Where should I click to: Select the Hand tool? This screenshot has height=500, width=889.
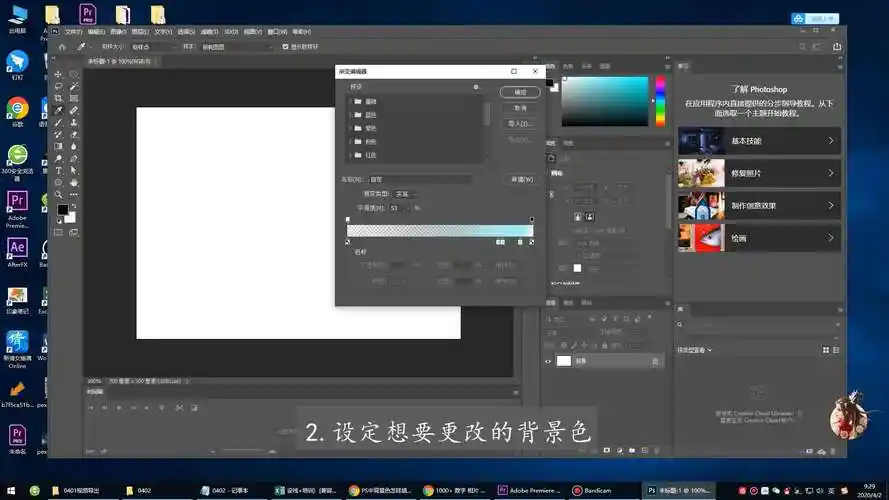74,183
